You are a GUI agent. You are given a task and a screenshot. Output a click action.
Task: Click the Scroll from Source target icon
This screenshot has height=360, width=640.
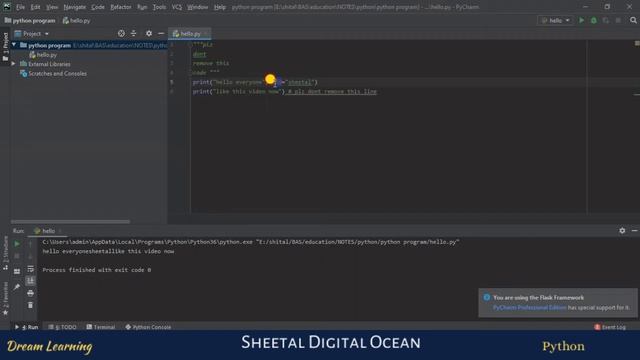coord(121,33)
